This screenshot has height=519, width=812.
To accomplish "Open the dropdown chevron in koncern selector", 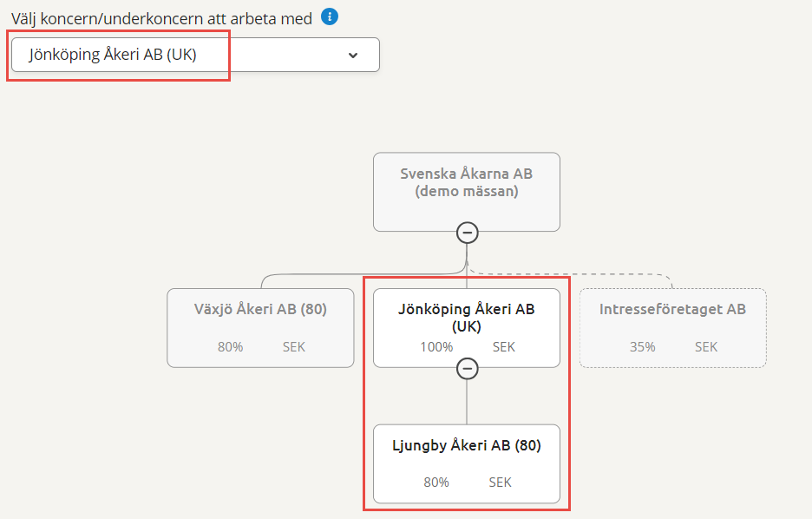I will [x=353, y=55].
